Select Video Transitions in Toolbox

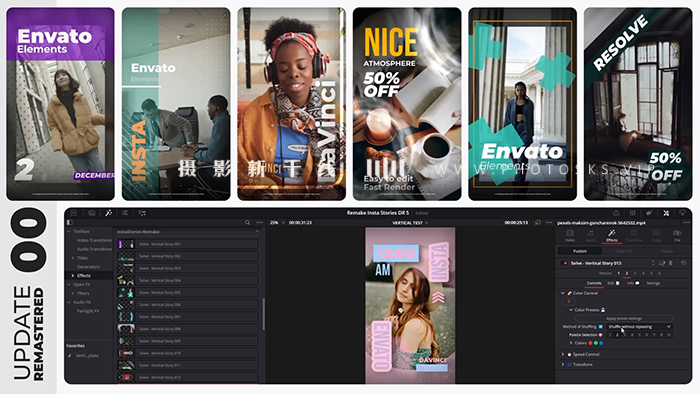point(94,240)
